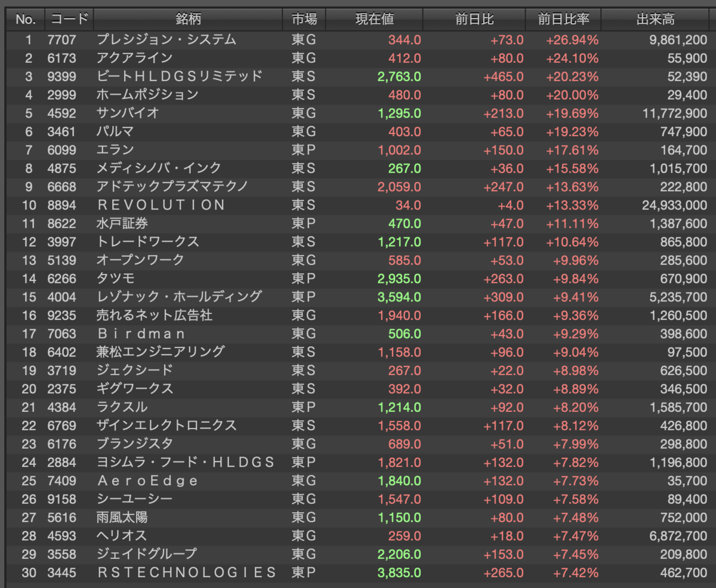Screen dimensions: 716x588
Task: Click the ホームポジション stock name
Action: (x=147, y=94)
